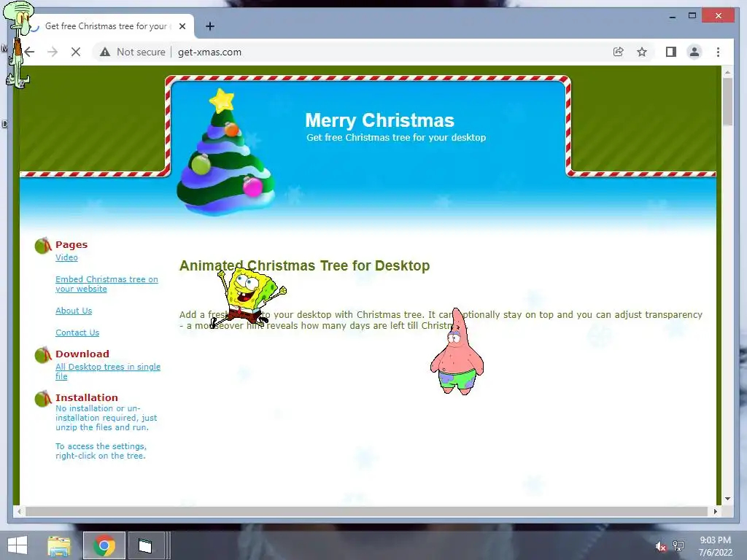This screenshot has width=747, height=560.
Task: Open the clock showing 9:03 PM
Action: coord(715,546)
